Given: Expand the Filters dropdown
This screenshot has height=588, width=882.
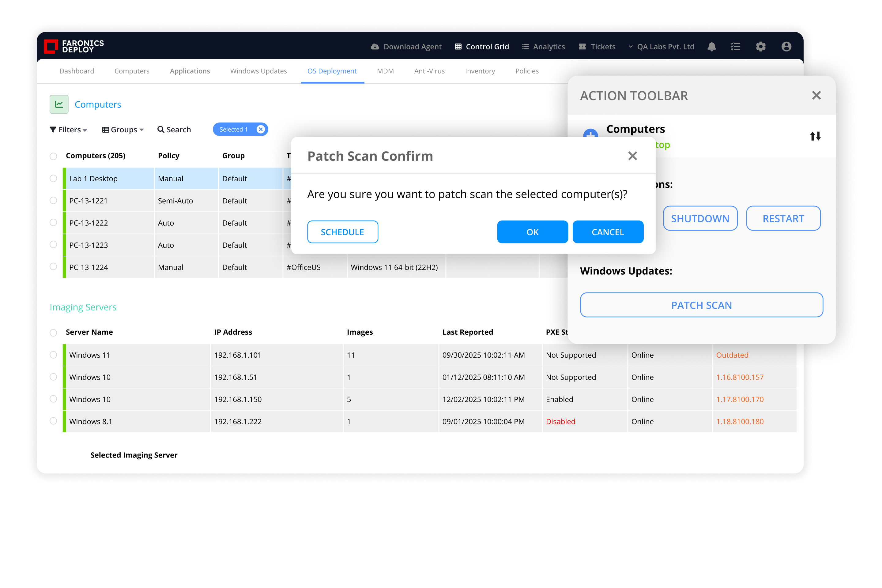Looking at the screenshot, I should click(69, 130).
